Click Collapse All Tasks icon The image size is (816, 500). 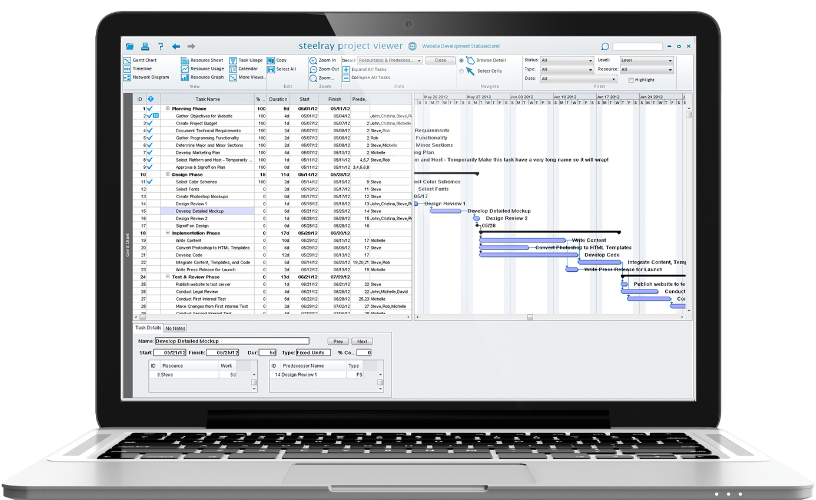346,78
